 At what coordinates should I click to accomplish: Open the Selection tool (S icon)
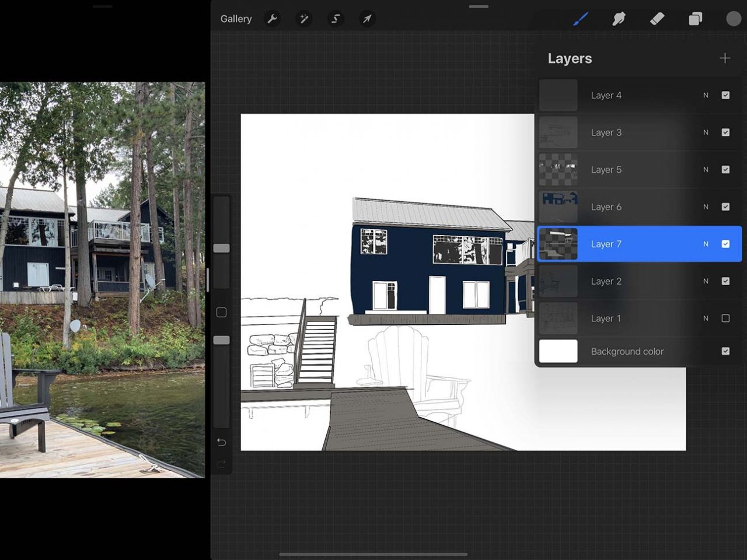click(x=335, y=19)
